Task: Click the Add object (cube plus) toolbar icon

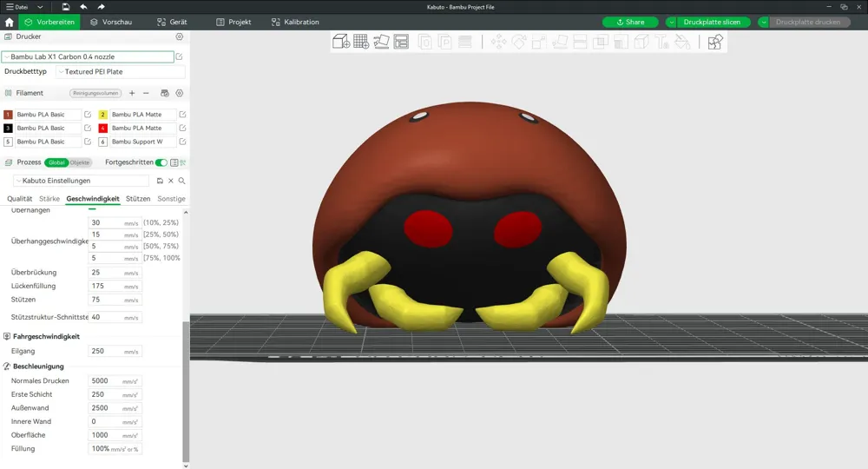Action: pos(341,42)
